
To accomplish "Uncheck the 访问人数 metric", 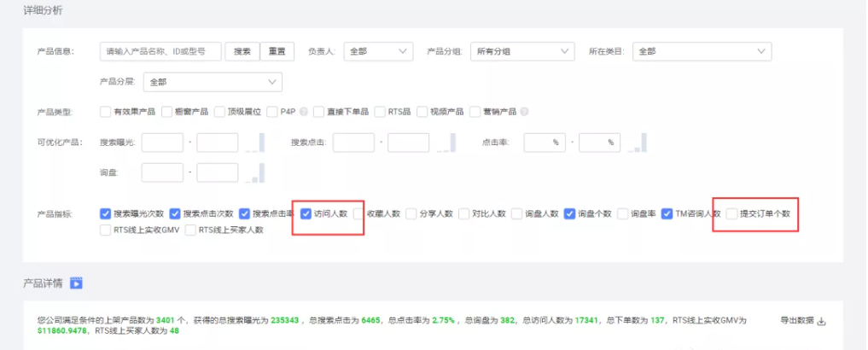I will click(306, 213).
